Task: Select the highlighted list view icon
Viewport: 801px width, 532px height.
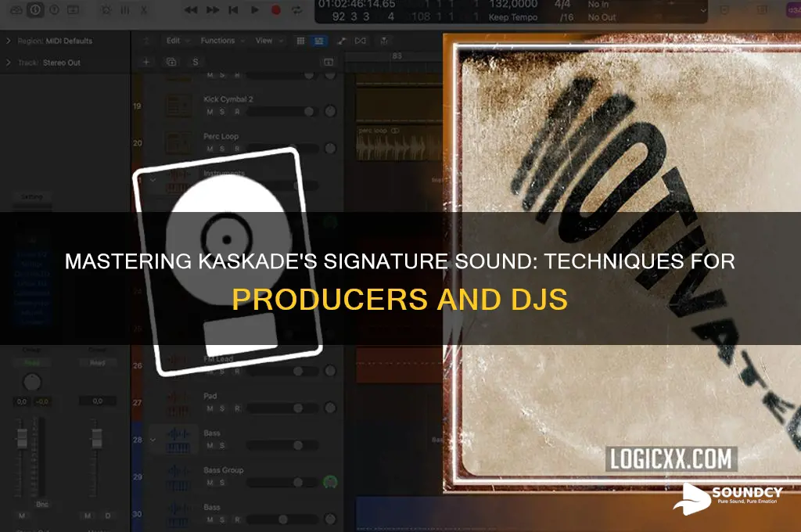Action: click(319, 41)
